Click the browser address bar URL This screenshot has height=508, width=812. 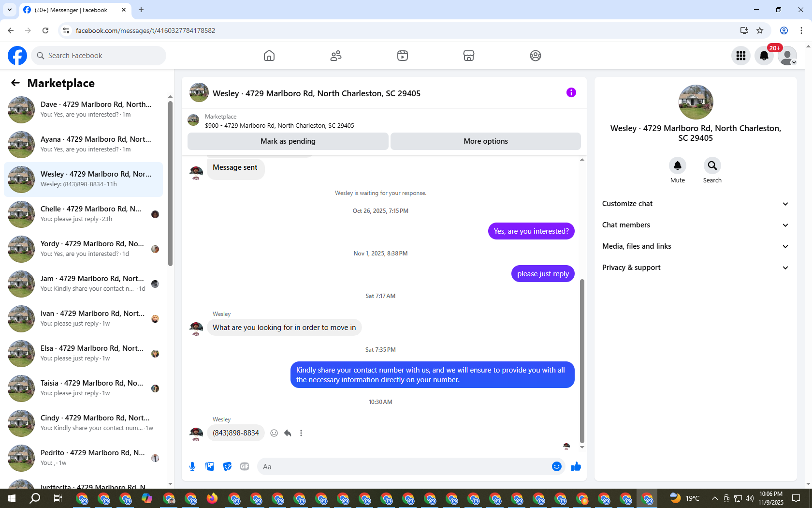point(145,30)
